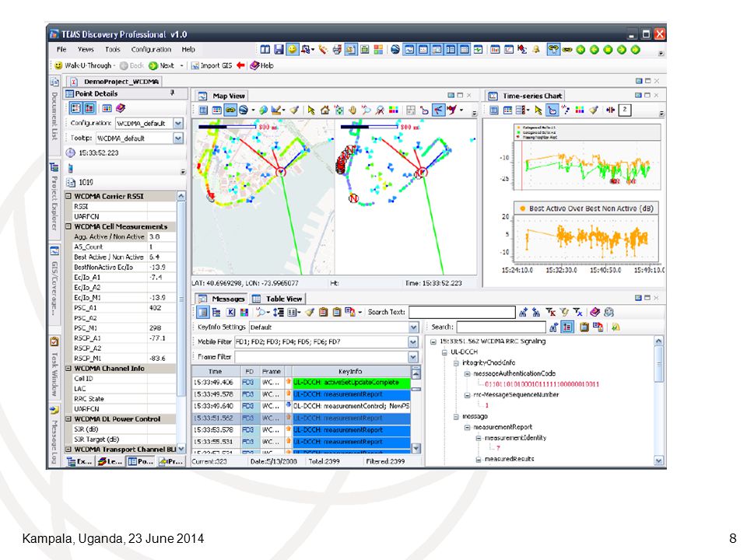The image size is (747, 560).
Task: Toggle the highlighted lasso button in Time-series Chart toolbar
Action: point(552,110)
